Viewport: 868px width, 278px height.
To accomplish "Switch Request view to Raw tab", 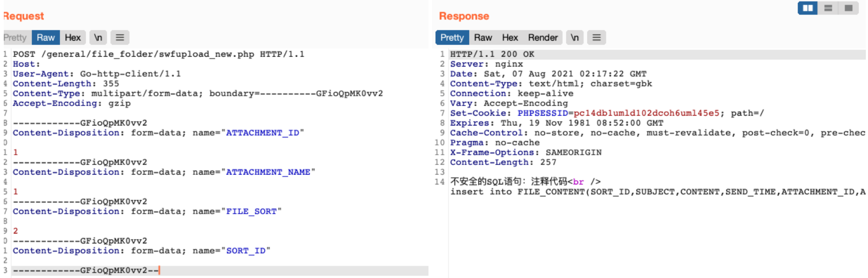I will coord(45,37).
